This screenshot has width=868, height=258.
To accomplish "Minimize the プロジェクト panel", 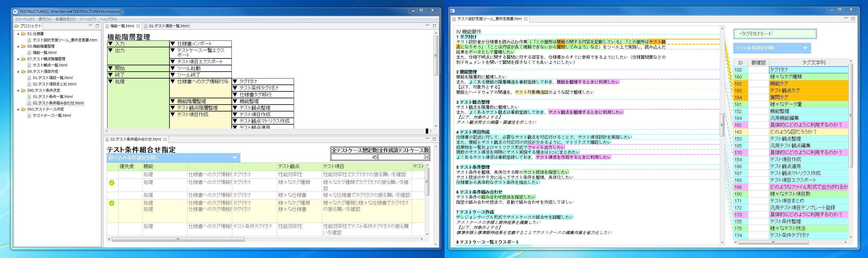I will point(90,26).
